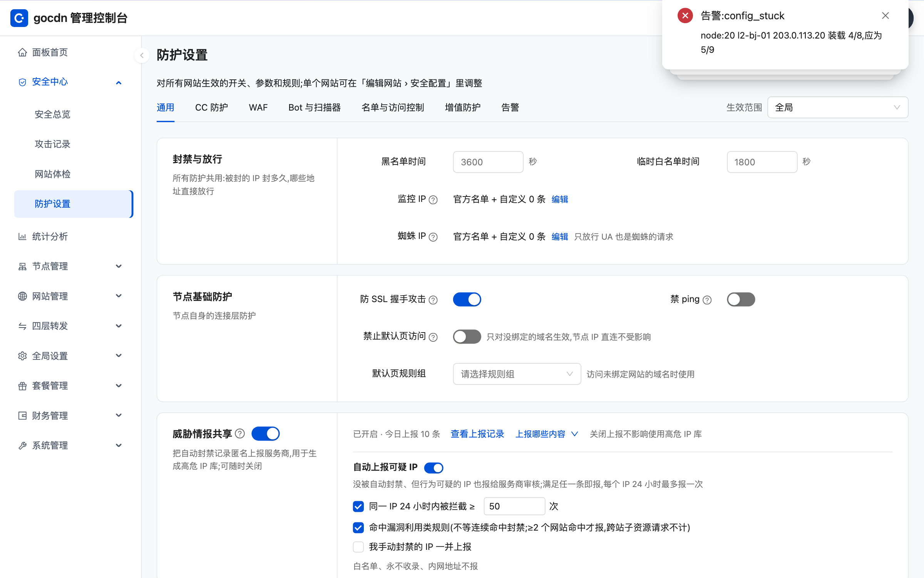This screenshot has height=578, width=924.
Task: Switch to the WAF tab
Action: coord(258,108)
